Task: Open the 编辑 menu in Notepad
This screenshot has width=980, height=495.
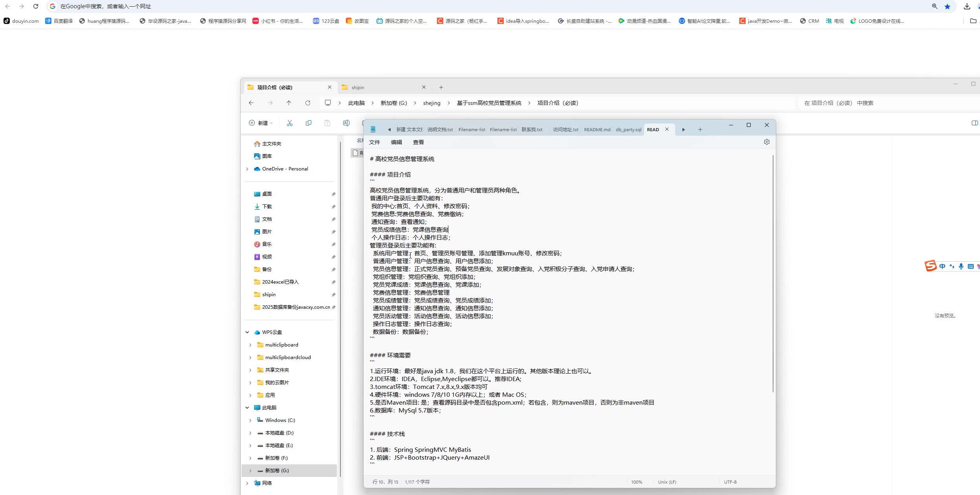Action: (x=397, y=142)
